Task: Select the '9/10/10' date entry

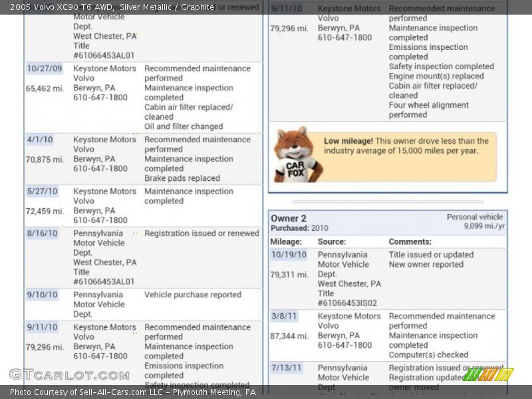Action: pos(42,295)
